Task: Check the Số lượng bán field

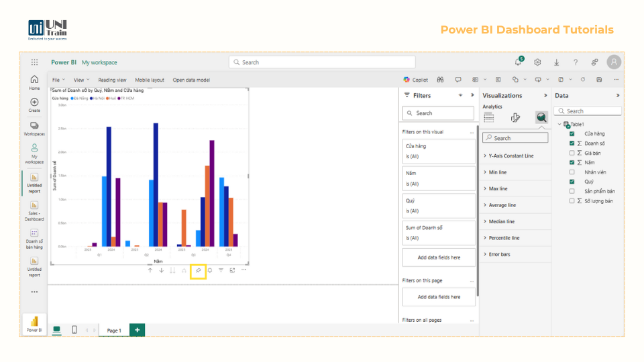Action: click(x=572, y=201)
